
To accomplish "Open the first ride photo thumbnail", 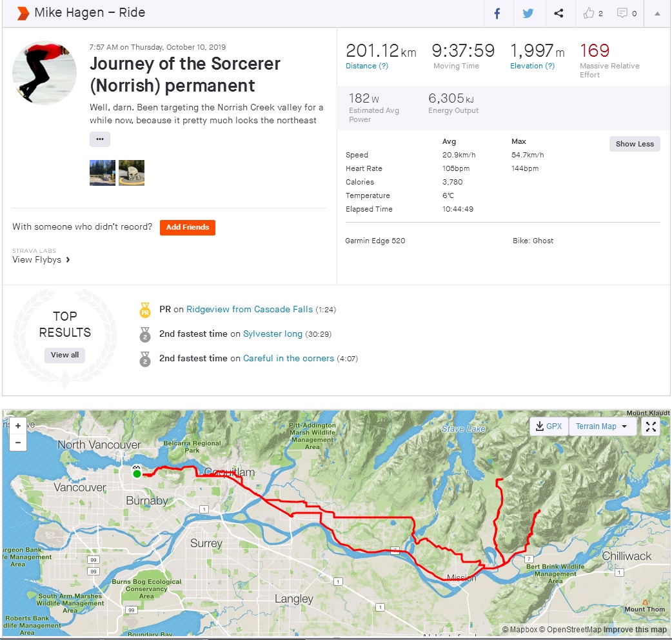I will tap(103, 173).
